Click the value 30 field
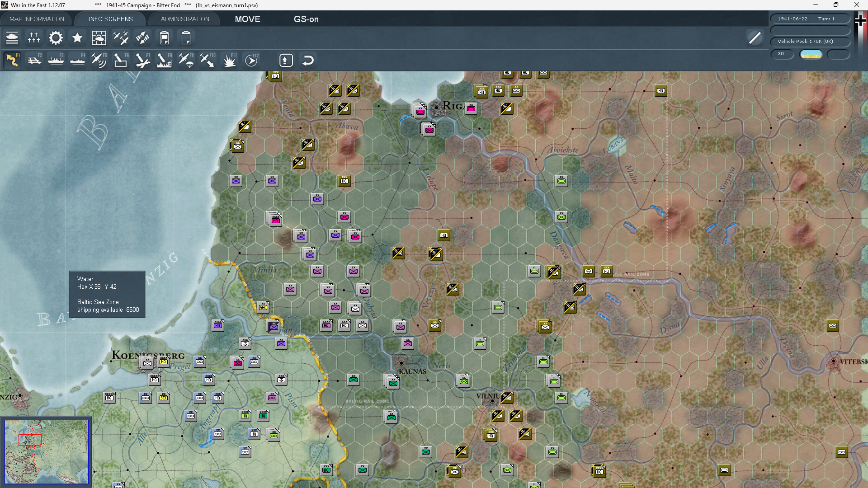Screen dimensions: 868x488 pos(782,54)
